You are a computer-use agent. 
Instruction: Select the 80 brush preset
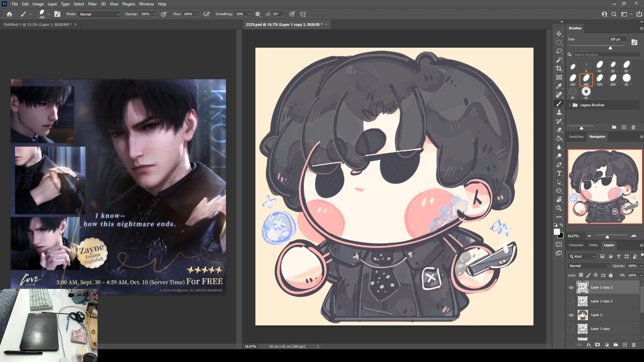pyautogui.click(x=626, y=66)
